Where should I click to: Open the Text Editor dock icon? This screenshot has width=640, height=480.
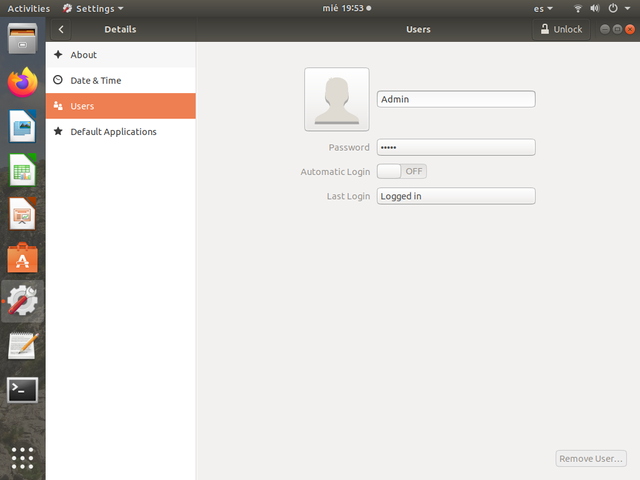click(22, 346)
